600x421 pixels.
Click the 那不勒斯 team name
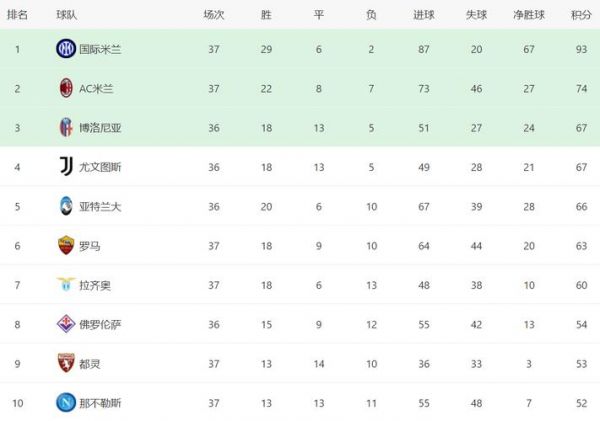click(100, 403)
